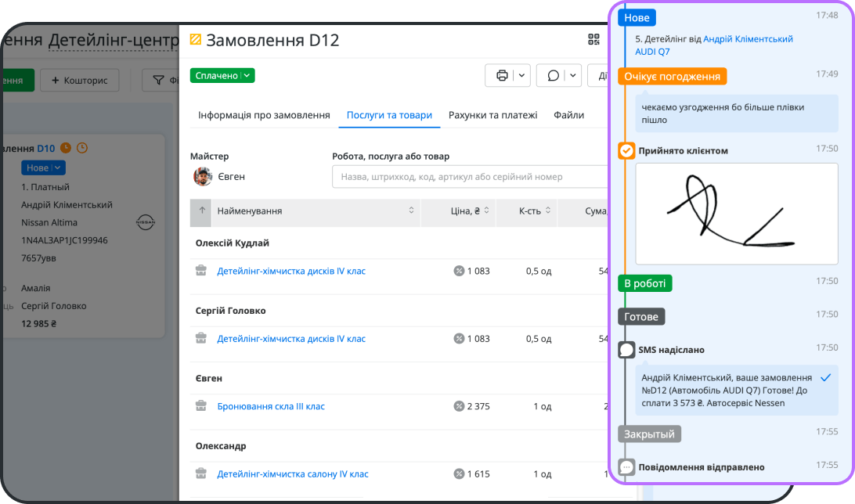Viewport: 855px width, 504px height.
Task: Click the chat message icon button
Action: click(553, 75)
